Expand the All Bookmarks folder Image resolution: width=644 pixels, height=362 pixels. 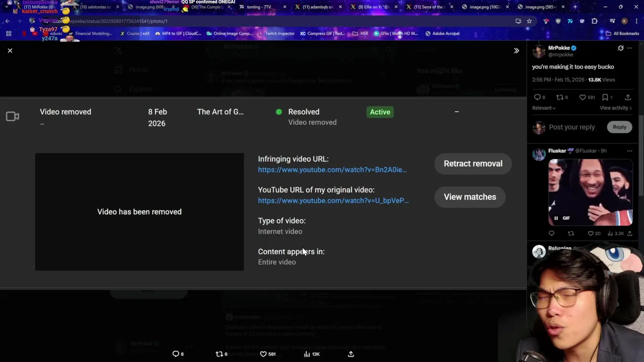tap(622, 34)
